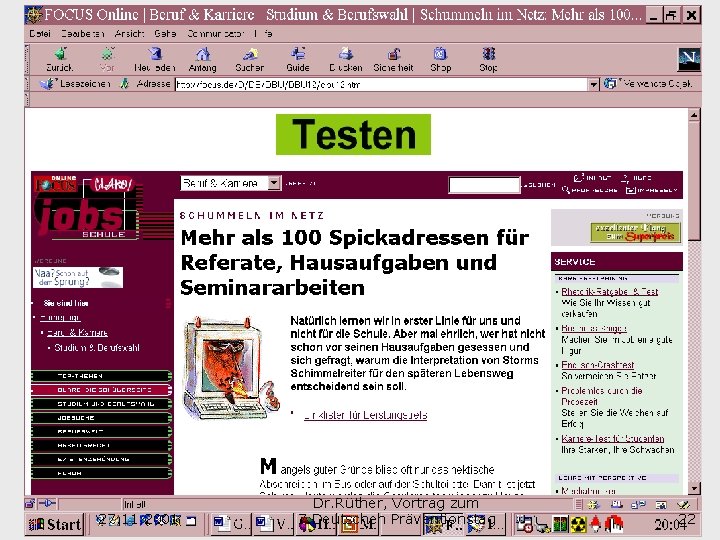
Task: Click the jobs Schule logo graphic
Action: click(85, 218)
